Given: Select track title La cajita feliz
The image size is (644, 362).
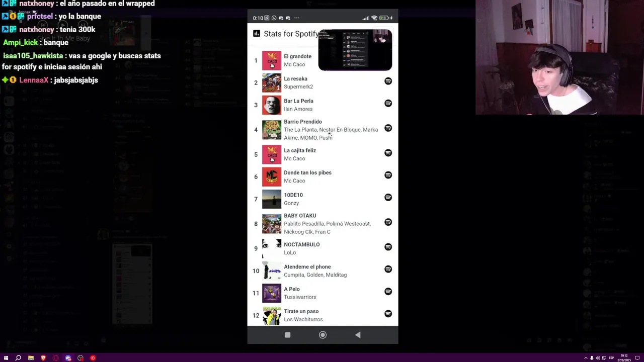Looking at the screenshot, I should tap(300, 150).
